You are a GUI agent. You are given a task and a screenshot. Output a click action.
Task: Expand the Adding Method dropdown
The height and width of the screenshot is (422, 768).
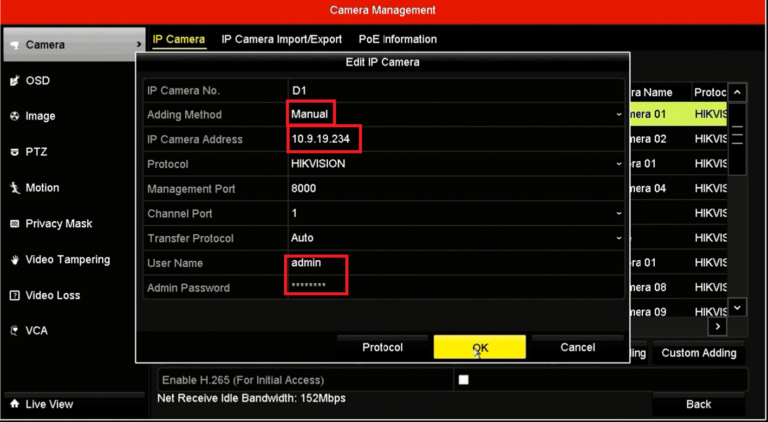click(455, 115)
